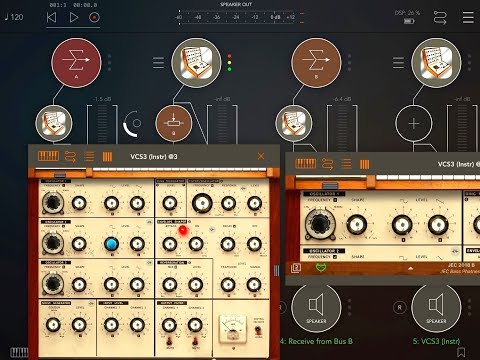The width and height of the screenshot is (480, 360).
Task: Click Oscillator 1 frequency dial in VCS3 @3
Action: (x=53, y=202)
